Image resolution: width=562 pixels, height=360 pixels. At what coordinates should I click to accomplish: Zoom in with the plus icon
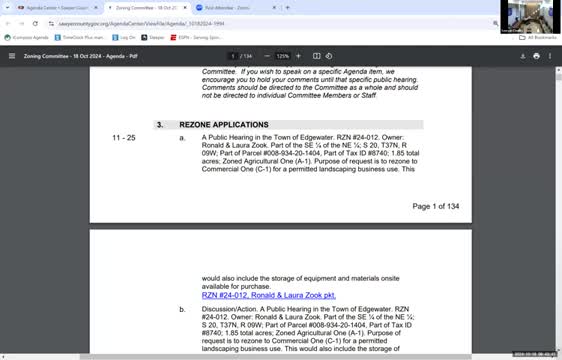(x=298, y=56)
